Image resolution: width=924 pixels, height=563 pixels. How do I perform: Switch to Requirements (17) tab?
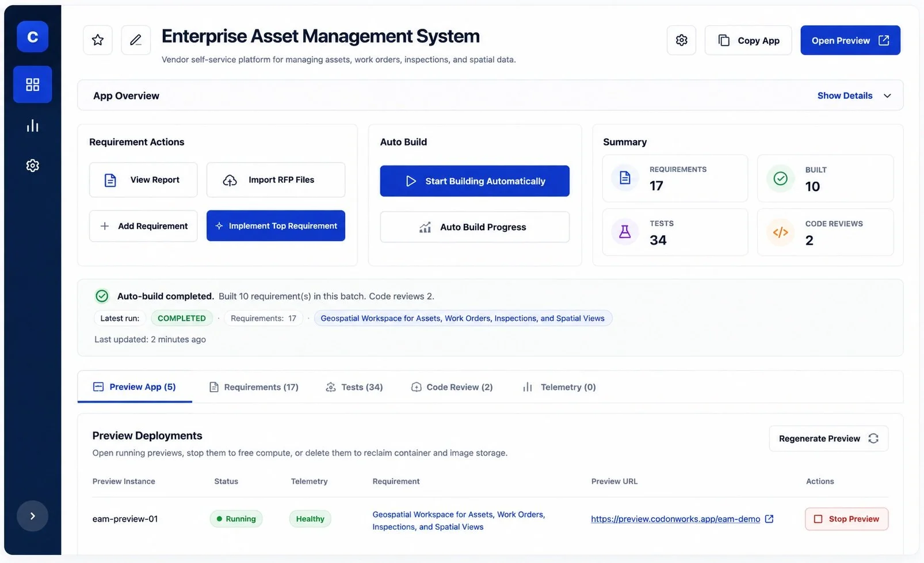coord(254,387)
